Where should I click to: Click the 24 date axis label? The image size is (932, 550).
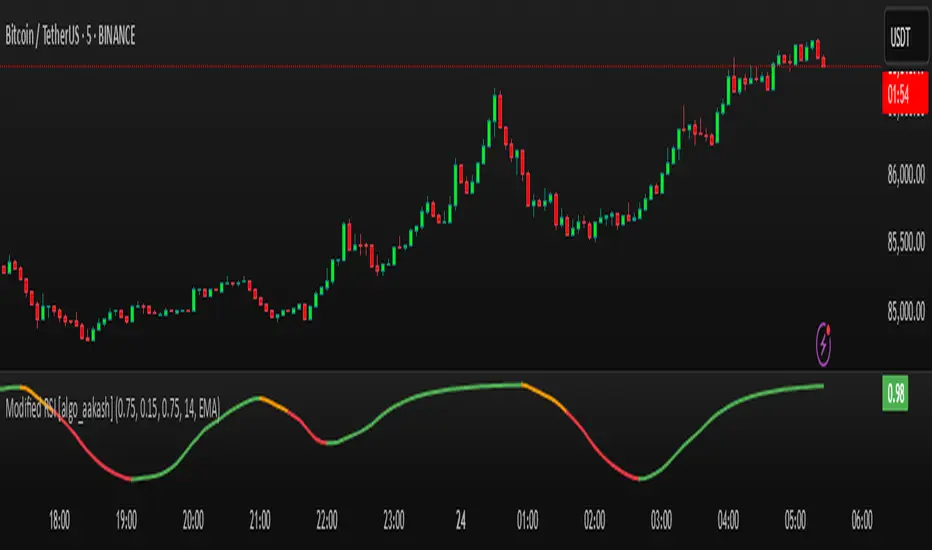pyautogui.click(x=461, y=520)
